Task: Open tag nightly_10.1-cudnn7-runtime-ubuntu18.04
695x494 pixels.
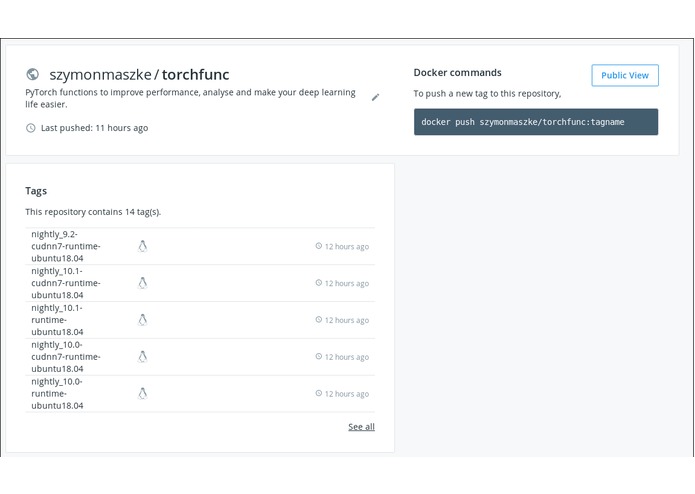Action: pos(66,283)
